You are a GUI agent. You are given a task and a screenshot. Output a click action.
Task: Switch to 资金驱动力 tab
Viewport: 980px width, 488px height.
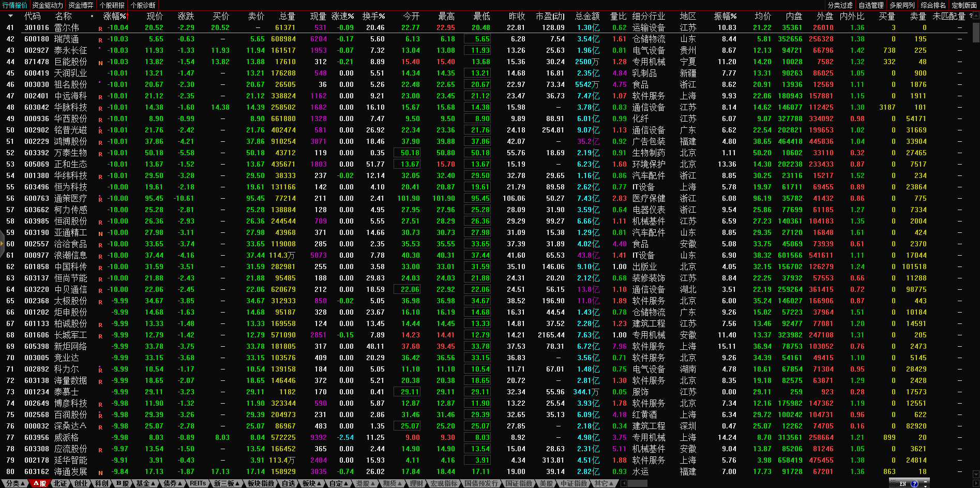(48, 5)
